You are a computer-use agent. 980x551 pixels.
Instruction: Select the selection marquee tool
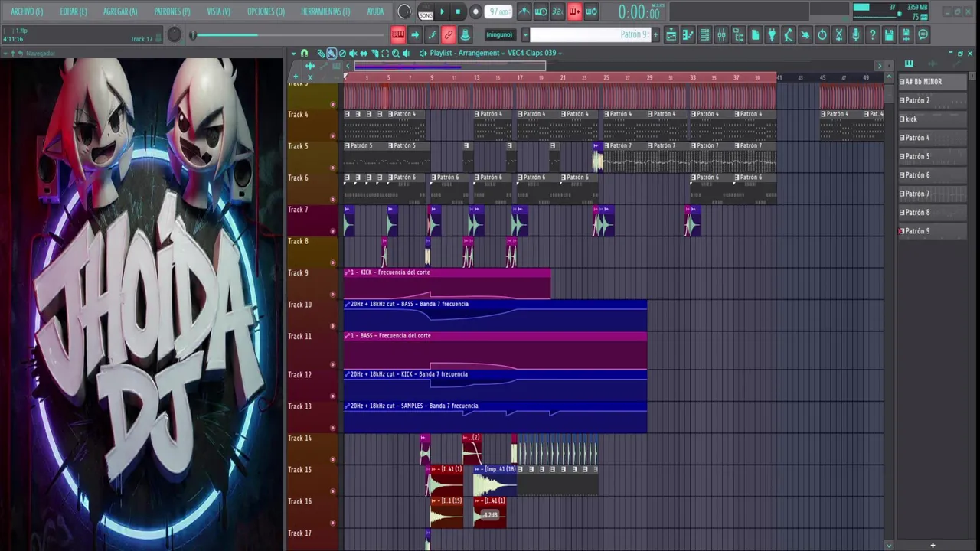click(x=385, y=54)
